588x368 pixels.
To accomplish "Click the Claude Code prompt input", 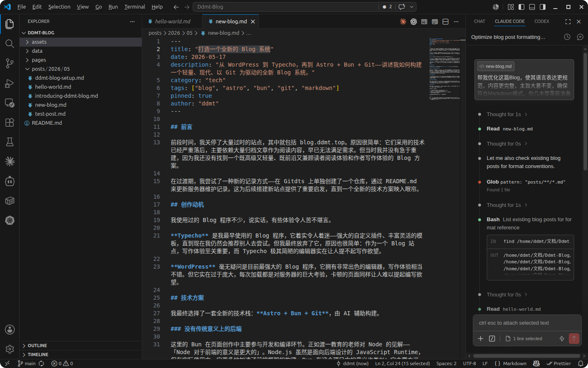I will coord(527,323).
